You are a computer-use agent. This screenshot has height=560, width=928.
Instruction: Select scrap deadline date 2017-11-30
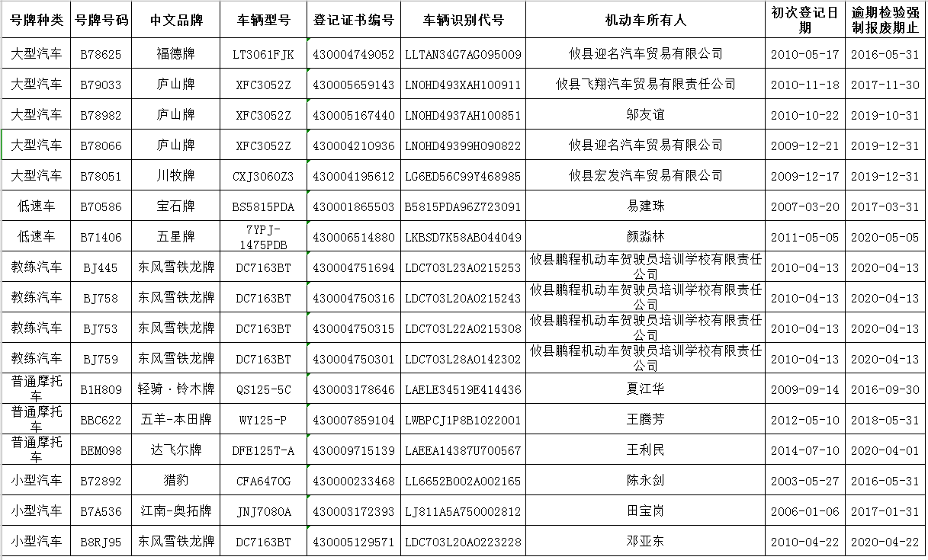[x=885, y=85]
